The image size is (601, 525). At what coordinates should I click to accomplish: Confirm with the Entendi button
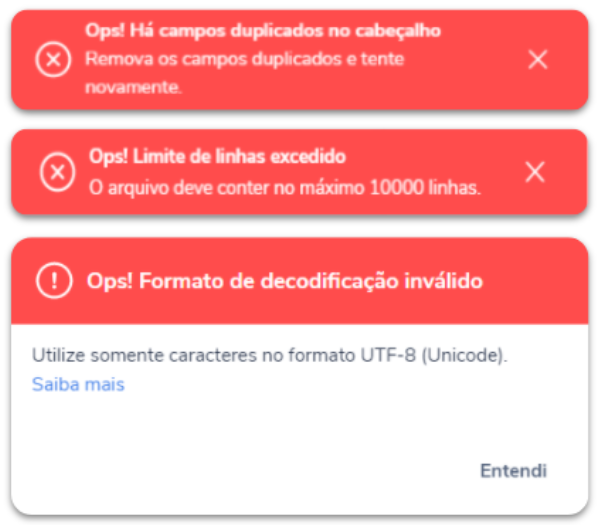click(x=514, y=471)
